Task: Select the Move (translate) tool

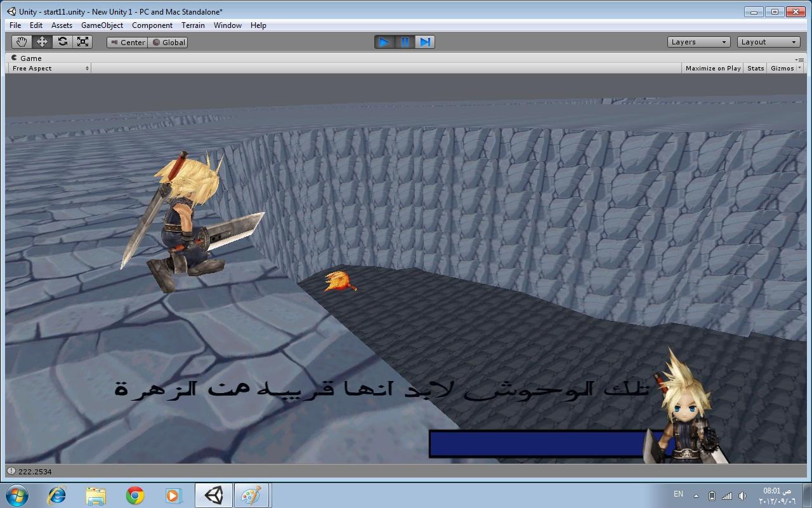Action: (42, 42)
